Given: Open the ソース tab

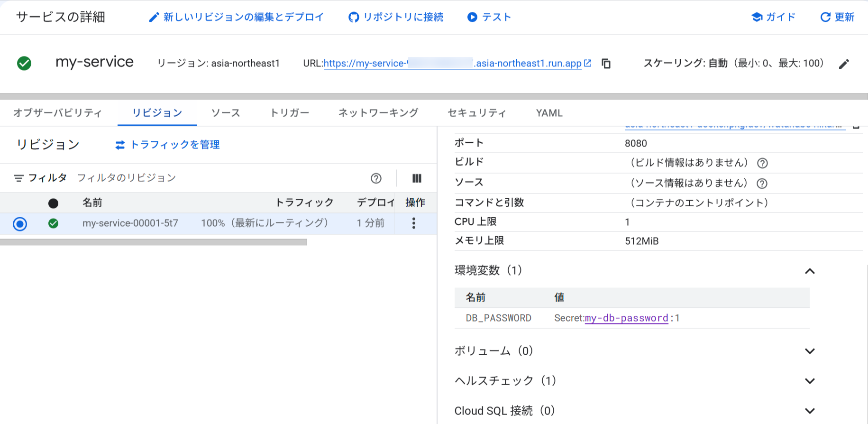Looking at the screenshot, I should click(x=226, y=113).
